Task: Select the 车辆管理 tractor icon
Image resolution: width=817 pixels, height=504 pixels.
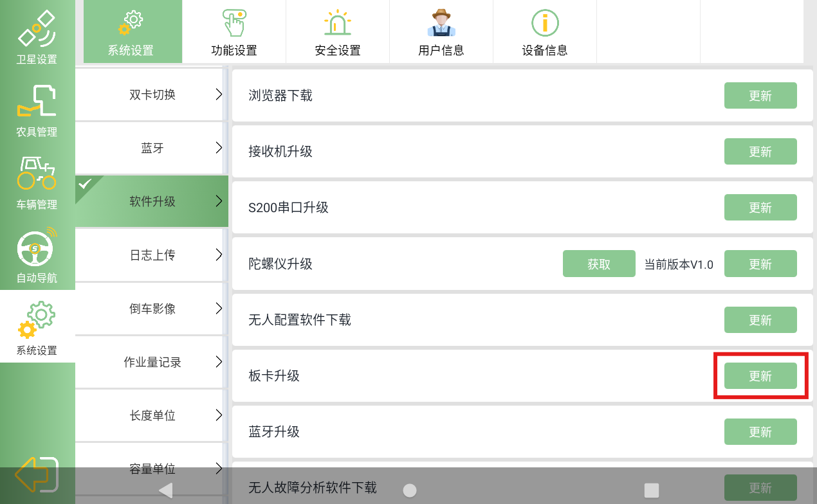Action: 37,175
